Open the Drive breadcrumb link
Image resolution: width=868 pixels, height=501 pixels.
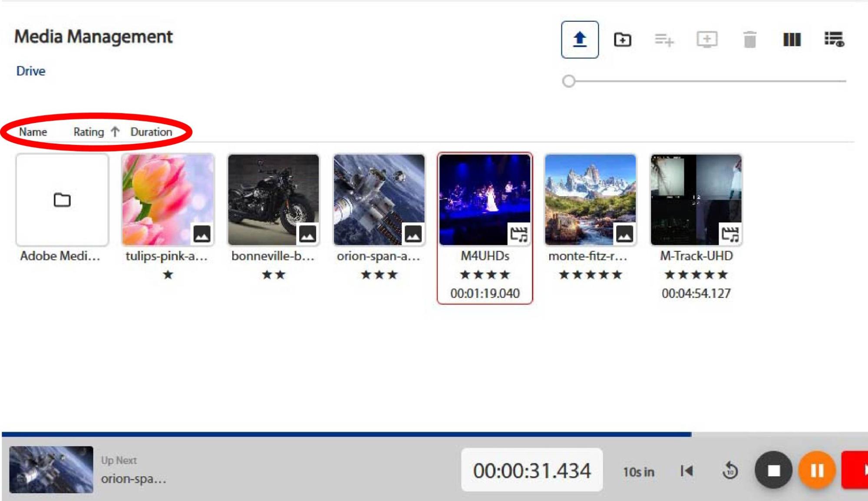(31, 71)
